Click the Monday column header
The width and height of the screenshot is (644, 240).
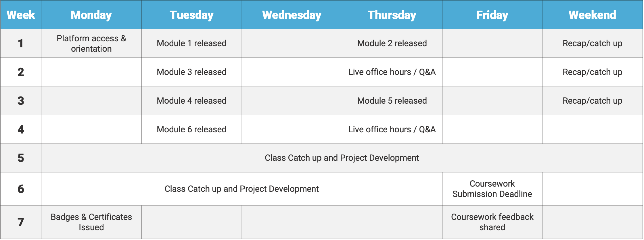pos(91,15)
